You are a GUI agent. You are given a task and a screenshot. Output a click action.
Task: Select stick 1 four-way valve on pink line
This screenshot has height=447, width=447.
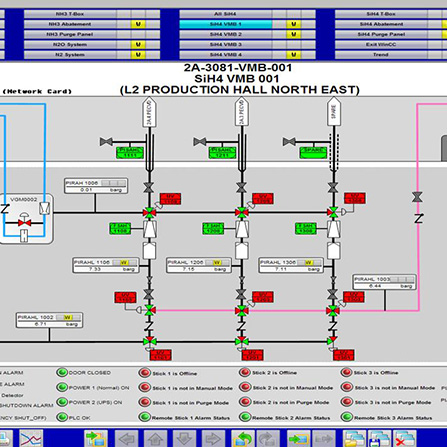[x=149, y=310]
